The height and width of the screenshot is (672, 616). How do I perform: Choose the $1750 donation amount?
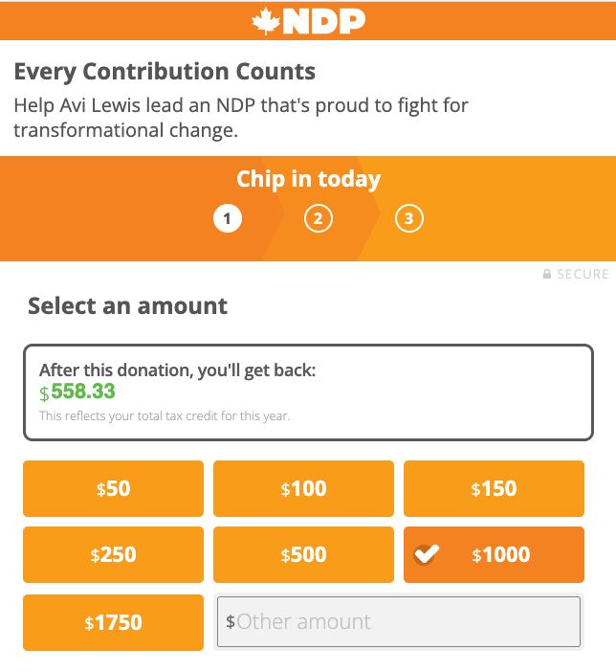coord(113,622)
